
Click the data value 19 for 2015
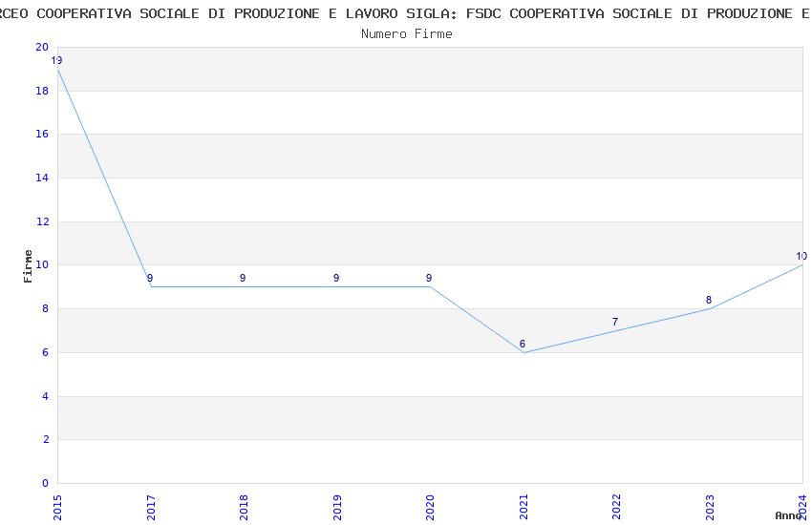pos(56,60)
